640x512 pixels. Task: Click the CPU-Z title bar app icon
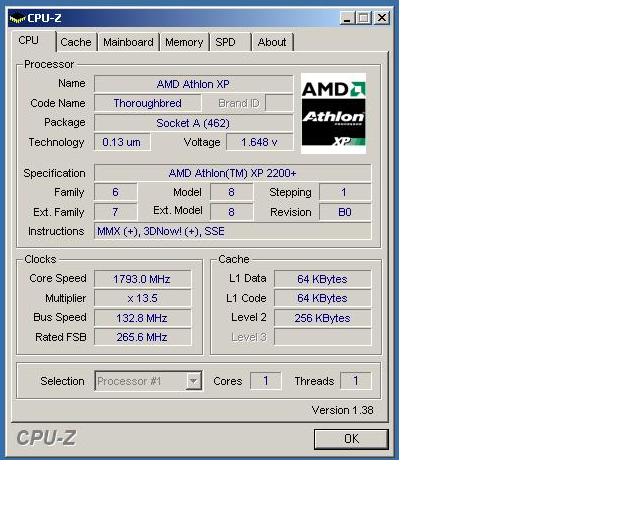17,18
